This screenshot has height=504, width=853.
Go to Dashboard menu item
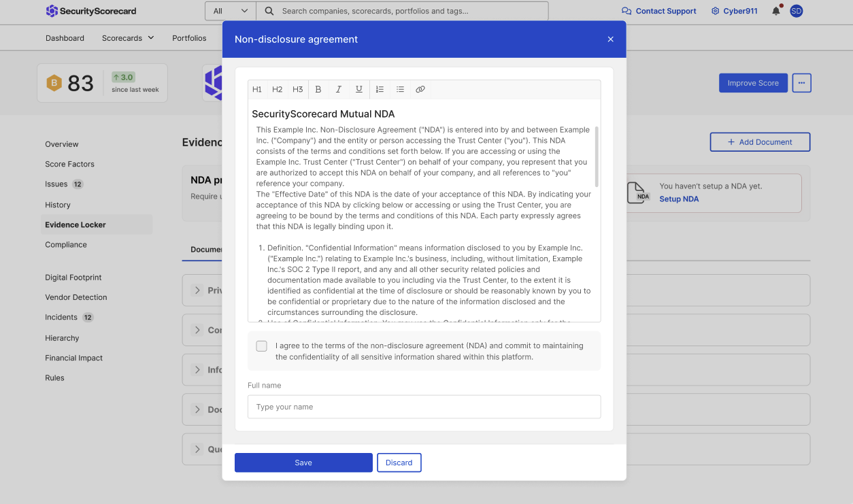click(65, 38)
